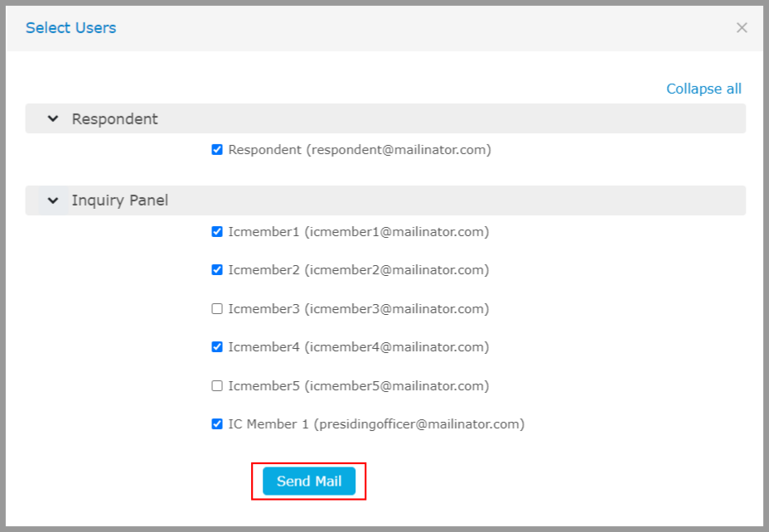Deselect the Icmember2 checkbox
Screen dimensions: 769x532
pos(217,270)
